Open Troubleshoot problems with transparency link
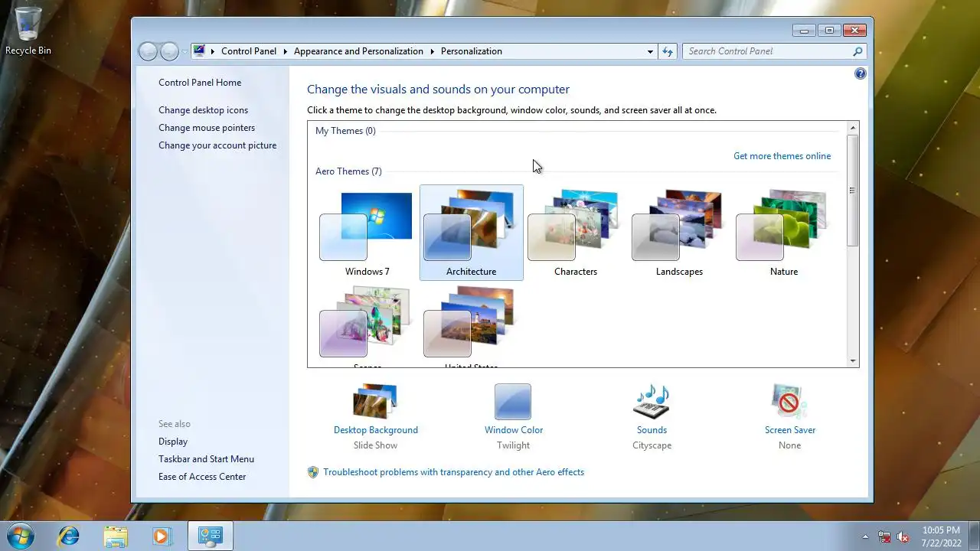 click(x=453, y=472)
